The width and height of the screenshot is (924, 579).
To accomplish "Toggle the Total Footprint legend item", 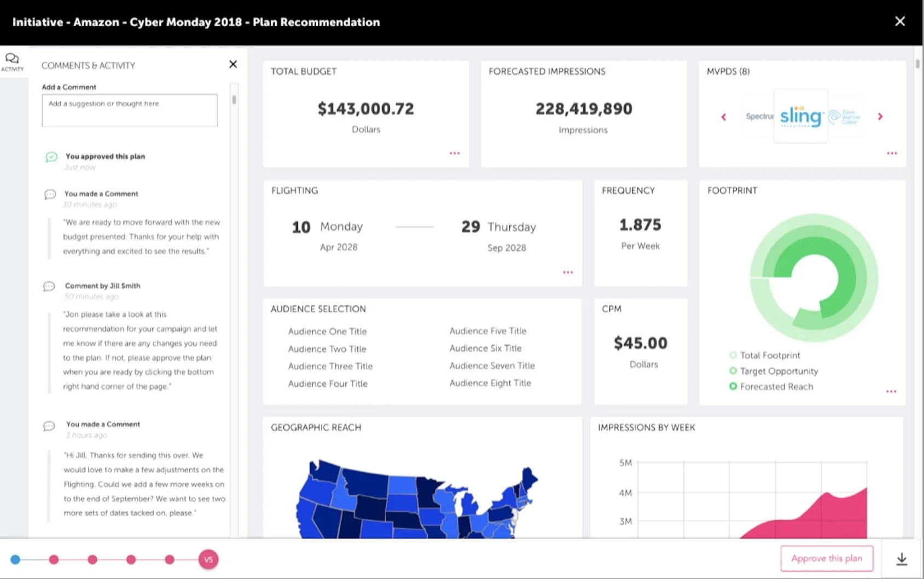I will pyautogui.click(x=765, y=355).
